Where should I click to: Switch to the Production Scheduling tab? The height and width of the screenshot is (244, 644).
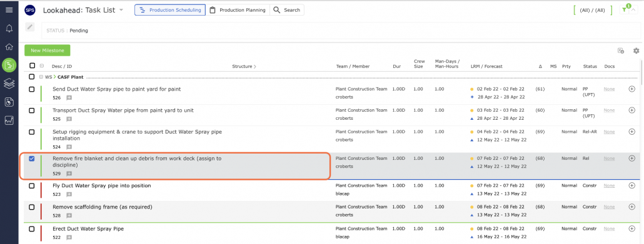(170, 10)
